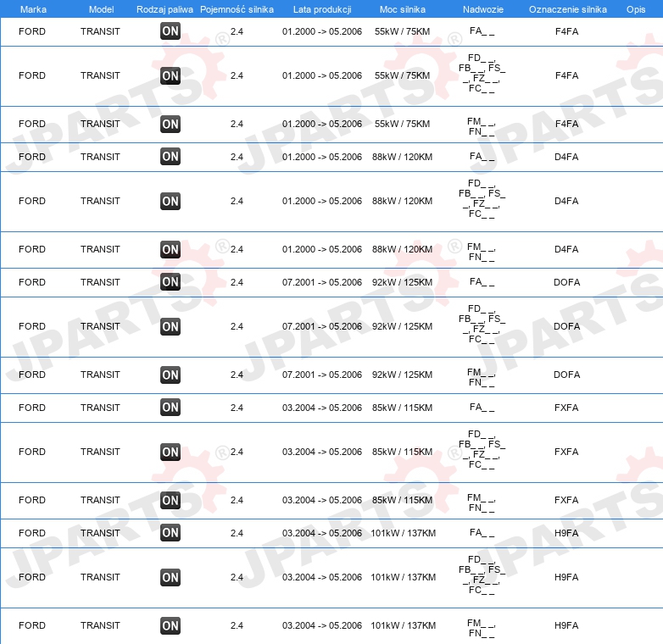Viewport: 663px width, 644px height.
Task: Click 101kW / 137KM power in the H9FA FA__ row
Action: tap(403, 533)
